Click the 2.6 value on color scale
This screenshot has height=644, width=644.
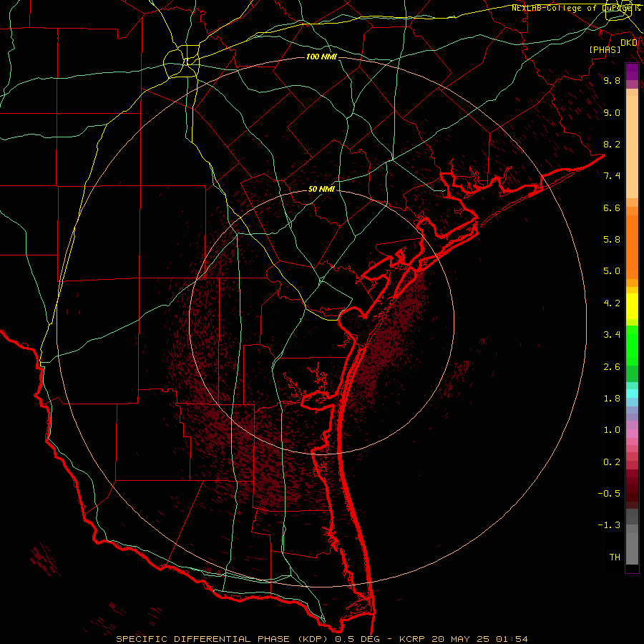[x=612, y=367]
